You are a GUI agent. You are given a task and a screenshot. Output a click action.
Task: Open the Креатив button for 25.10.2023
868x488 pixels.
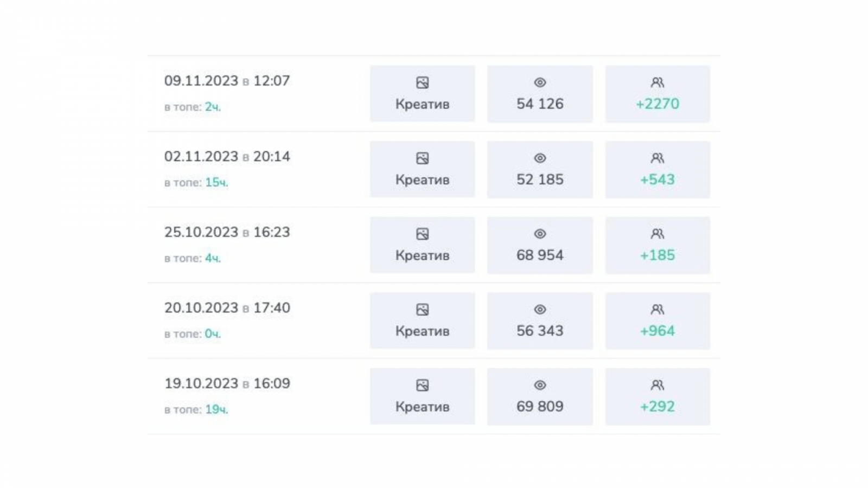tap(422, 246)
